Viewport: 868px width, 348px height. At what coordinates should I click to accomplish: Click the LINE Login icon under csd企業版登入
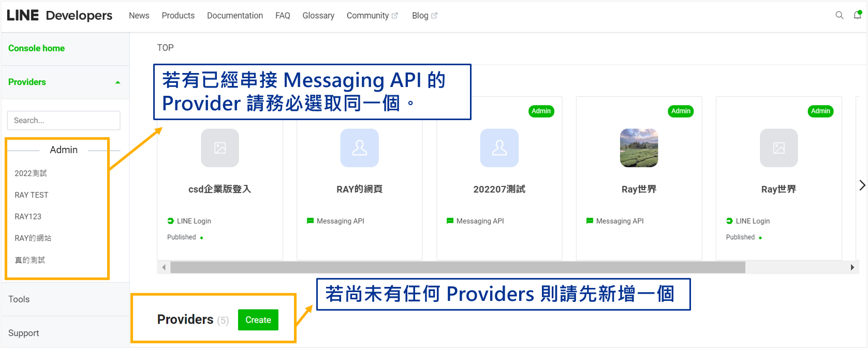[171, 221]
